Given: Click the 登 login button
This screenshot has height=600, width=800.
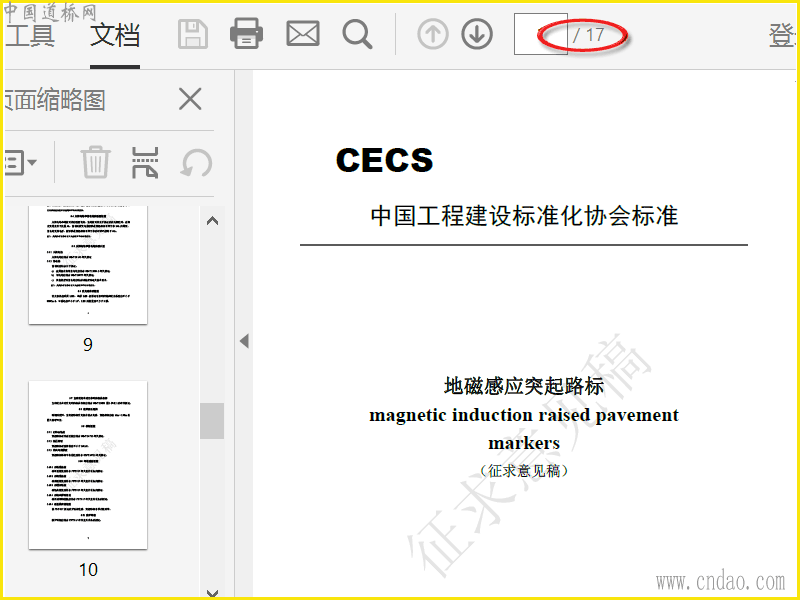Looking at the screenshot, I should pos(782,35).
